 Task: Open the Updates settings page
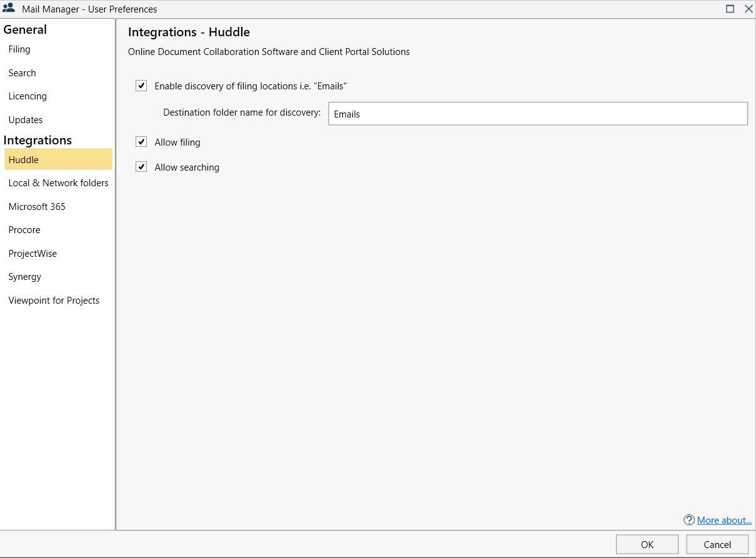pyautogui.click(x=26, y=119)
